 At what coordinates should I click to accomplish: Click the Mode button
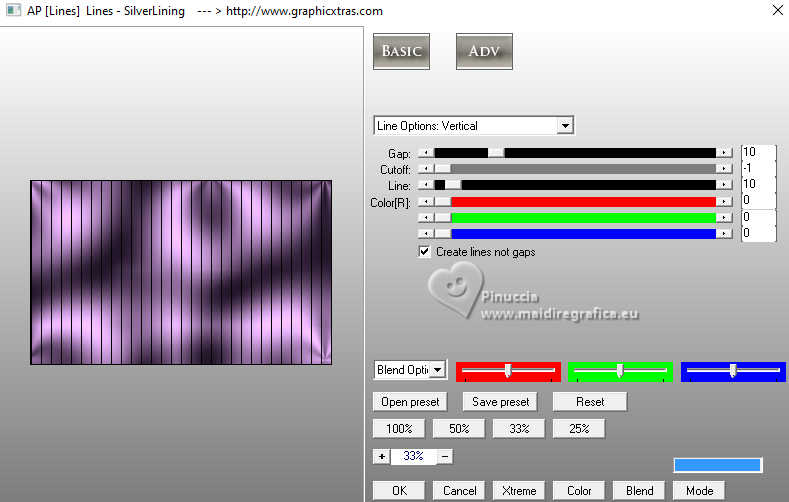tap(699, 490)
